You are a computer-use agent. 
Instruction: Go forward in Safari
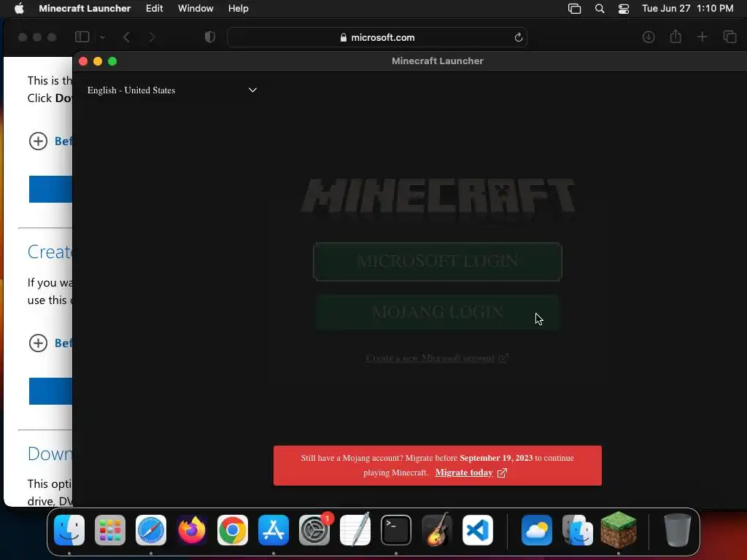tap(152, 37)
